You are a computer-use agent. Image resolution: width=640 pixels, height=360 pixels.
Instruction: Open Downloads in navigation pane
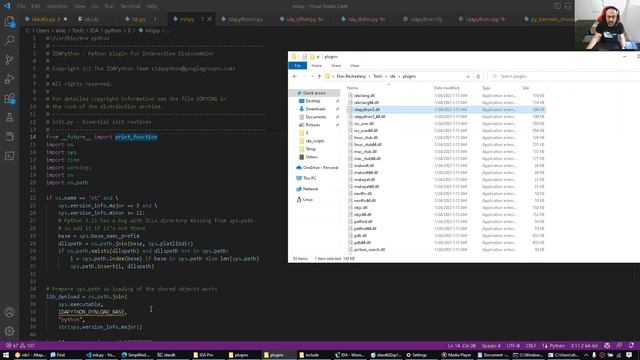click(x=316, y=109)
